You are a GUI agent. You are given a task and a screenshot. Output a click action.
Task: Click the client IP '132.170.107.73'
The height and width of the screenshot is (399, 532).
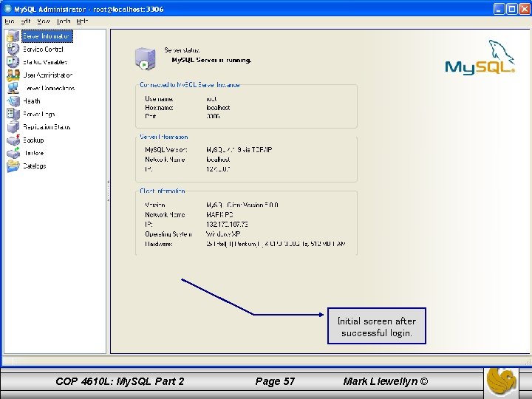(227, 225)
